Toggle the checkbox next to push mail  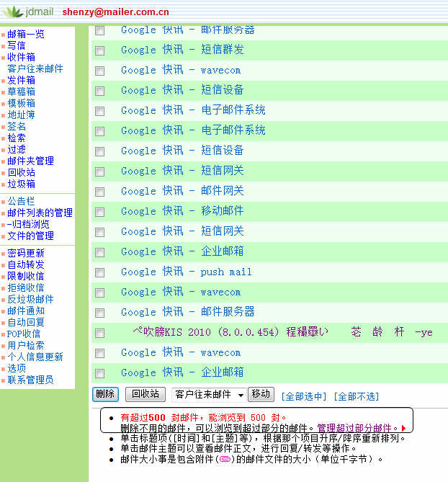click(99, 272)
